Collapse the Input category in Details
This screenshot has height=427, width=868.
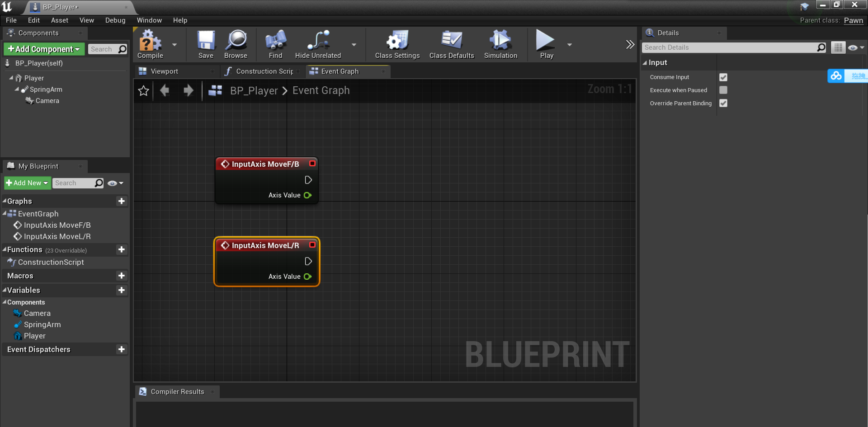coord(645,63)
